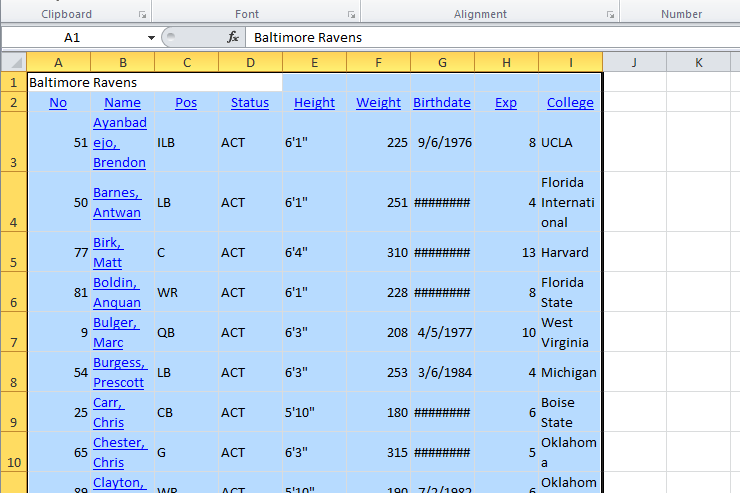Click the Select All corner triangle
The width and height of the screenshot is (740, 493).
tap(14, 62)
